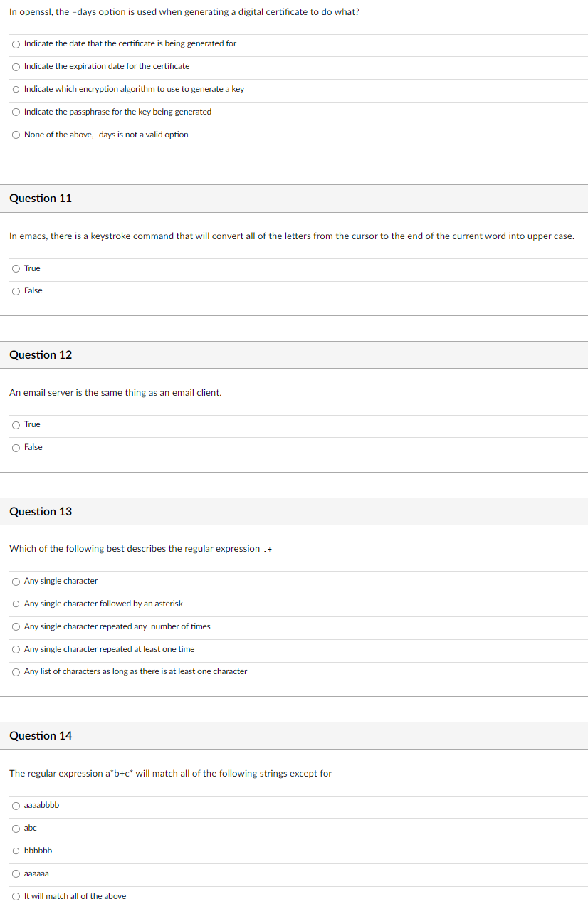
Task: Mark False for Question 11 emacs statement
Action: 16,290
